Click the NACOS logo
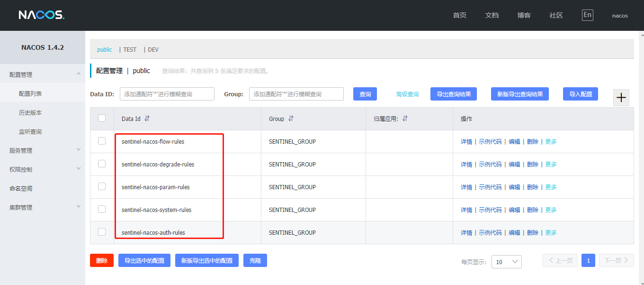Viewport: 644px width, 285px height. coord(41,15)
